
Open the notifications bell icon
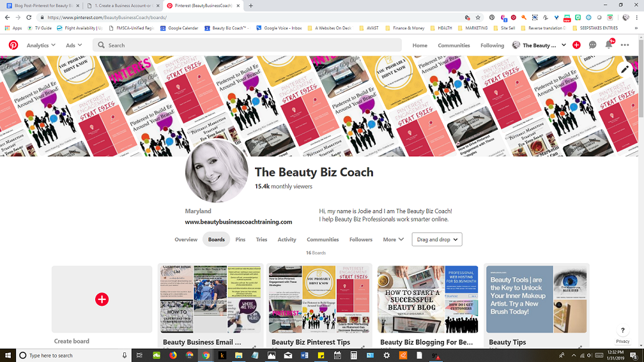[x=609, y=45]
